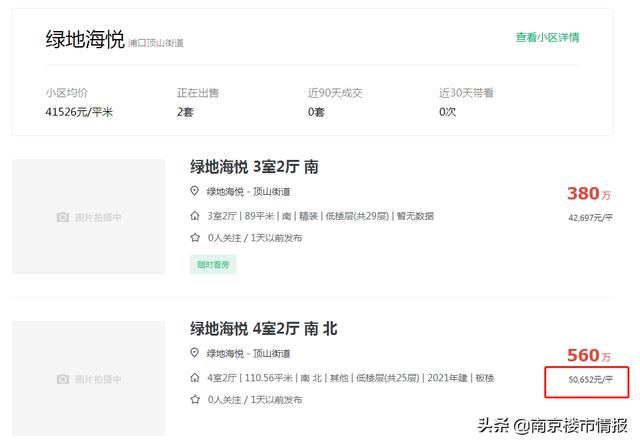This screenshot has width=640, height=446.
Task: Click the average price value 41526元/平米
Action: pyautogui.click(x=79, y=112)
